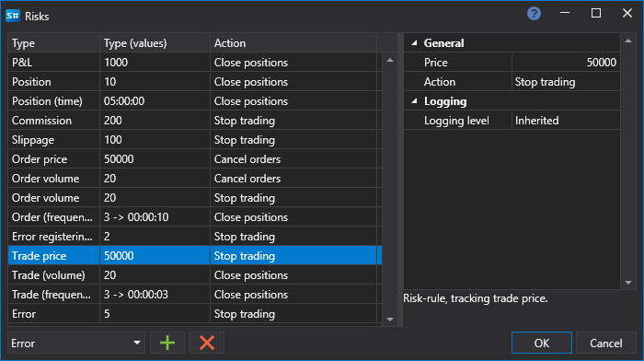Click the S# application logo icon
644x361 pixels.
13,16
